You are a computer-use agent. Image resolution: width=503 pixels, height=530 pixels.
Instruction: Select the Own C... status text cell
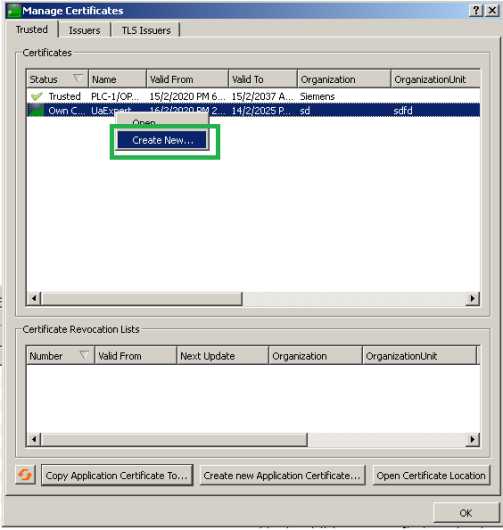click(67, 111)
